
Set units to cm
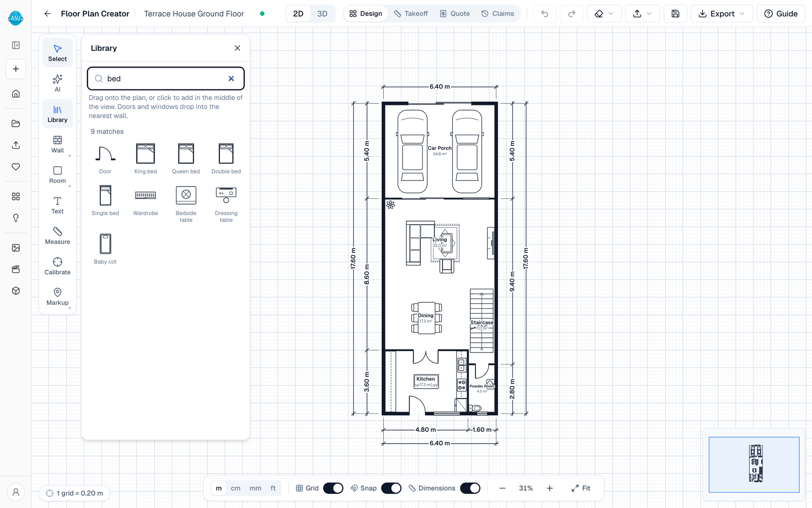click(236, 488)
